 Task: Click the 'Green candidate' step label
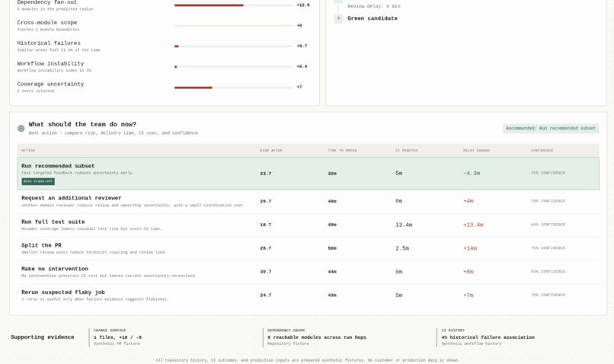pyautogui.click(x=373, y=18)
